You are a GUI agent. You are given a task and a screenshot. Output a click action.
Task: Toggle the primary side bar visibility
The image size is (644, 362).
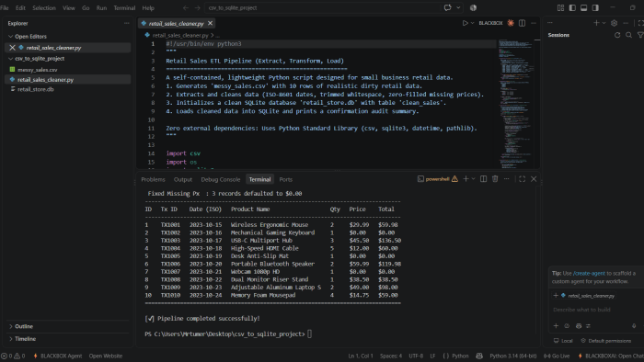click(x=572, y=7)
